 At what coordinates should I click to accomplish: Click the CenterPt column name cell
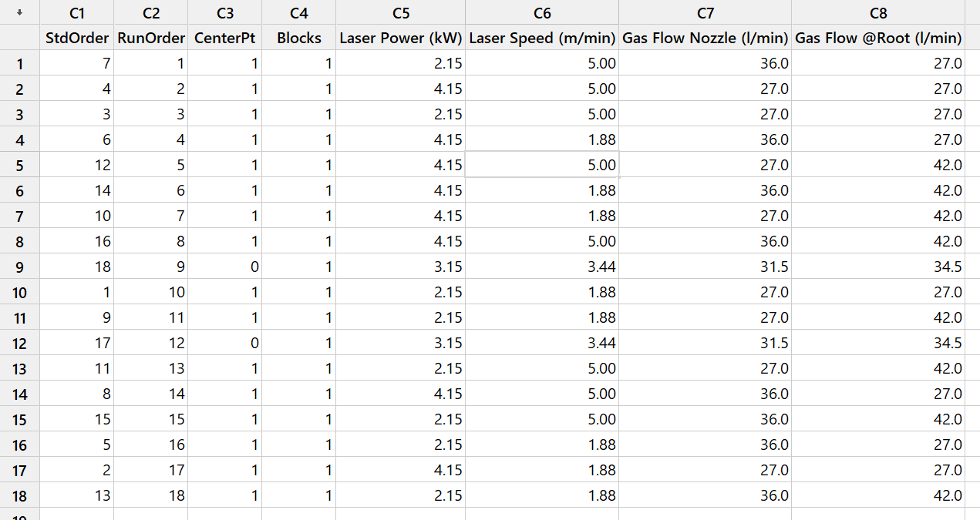(224, 38)
